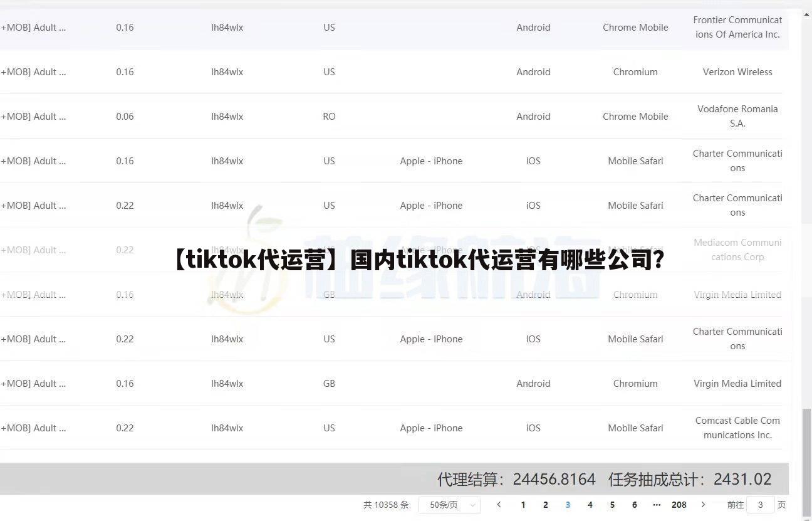Click Apple - iPhone in Comcast row
The image size is (812, 521).
[x=431, y=428]
